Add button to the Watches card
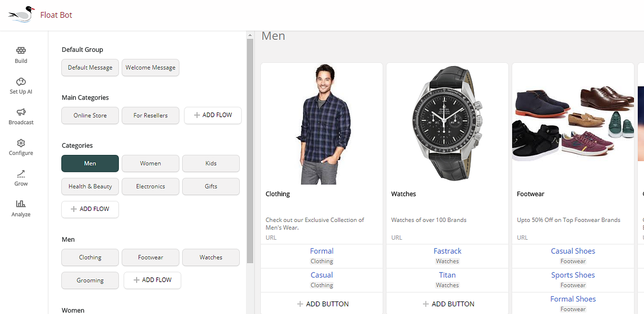 (x=448, y=304)
